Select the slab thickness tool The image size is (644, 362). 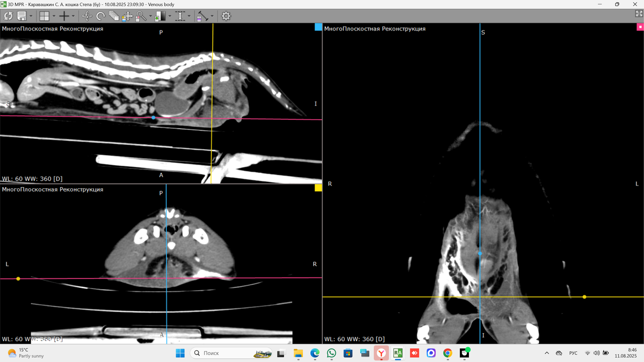coord(180,16)
